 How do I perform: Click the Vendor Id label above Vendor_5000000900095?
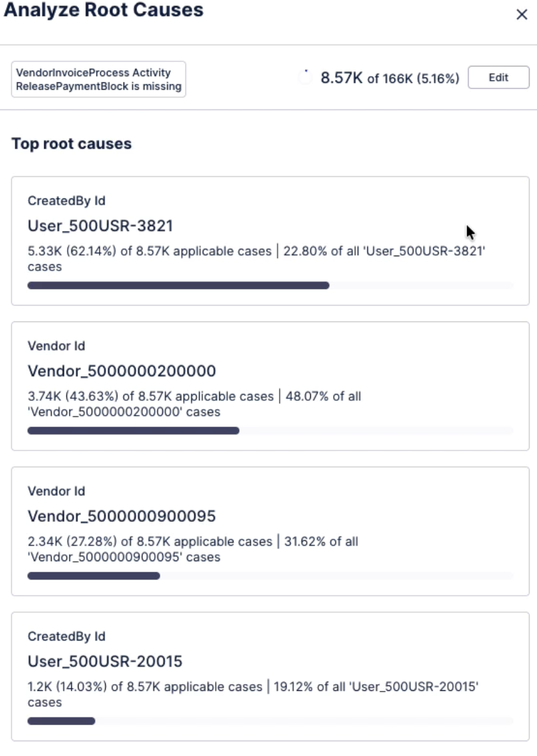[57, 491]
